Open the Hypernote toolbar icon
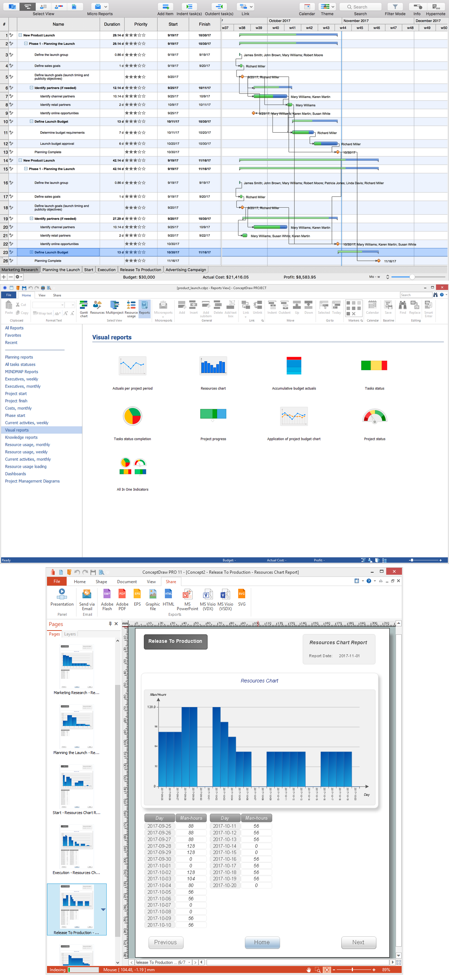Viewport: 449px width, 980px height. point(436,7)
